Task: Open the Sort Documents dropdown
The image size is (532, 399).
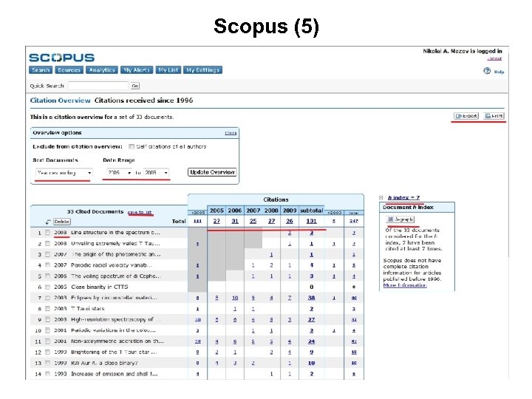Action: (x=64, y=173)
